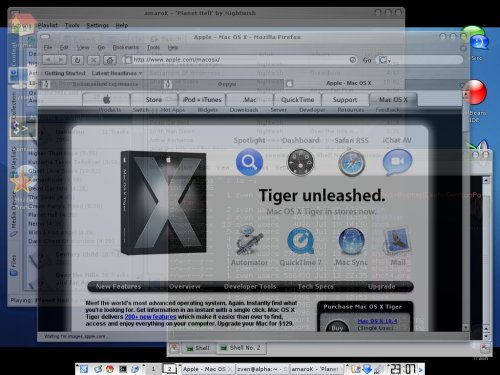500x375 pixels.
Task: Click the Go button next to URL bar
Action: click(367, 60)
